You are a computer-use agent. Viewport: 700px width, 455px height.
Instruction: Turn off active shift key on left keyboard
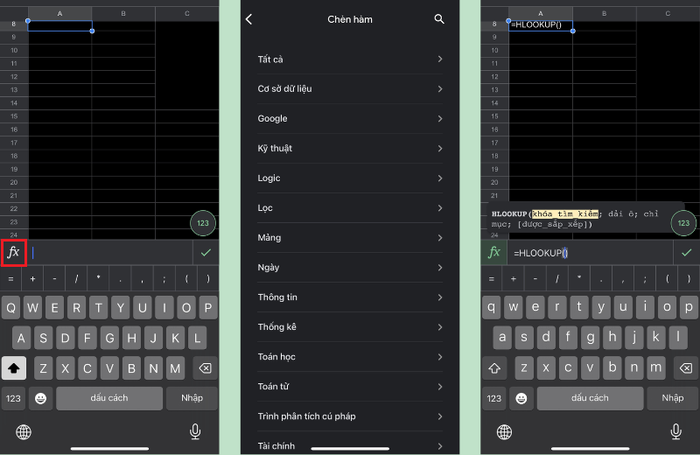tap(14, 368)
